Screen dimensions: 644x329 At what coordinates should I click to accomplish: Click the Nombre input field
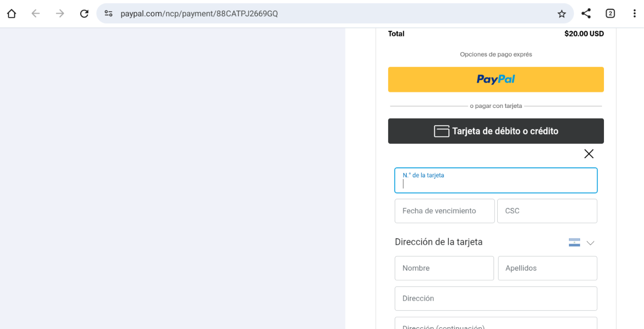pos(444,268)
